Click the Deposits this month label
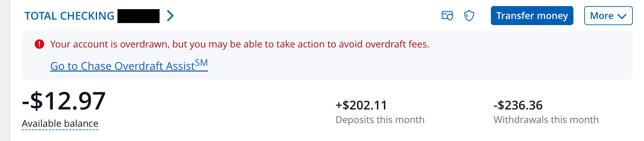This screenshot has width=644, height=141. (380, 120)
